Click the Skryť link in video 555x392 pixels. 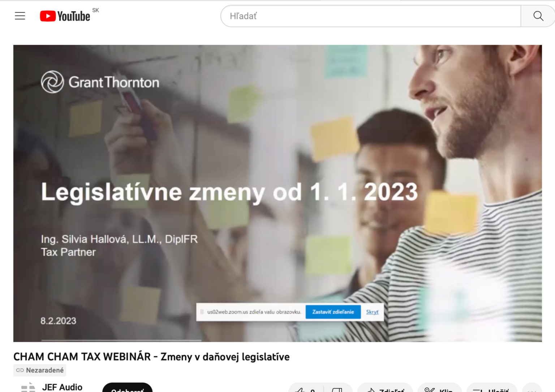372,312
